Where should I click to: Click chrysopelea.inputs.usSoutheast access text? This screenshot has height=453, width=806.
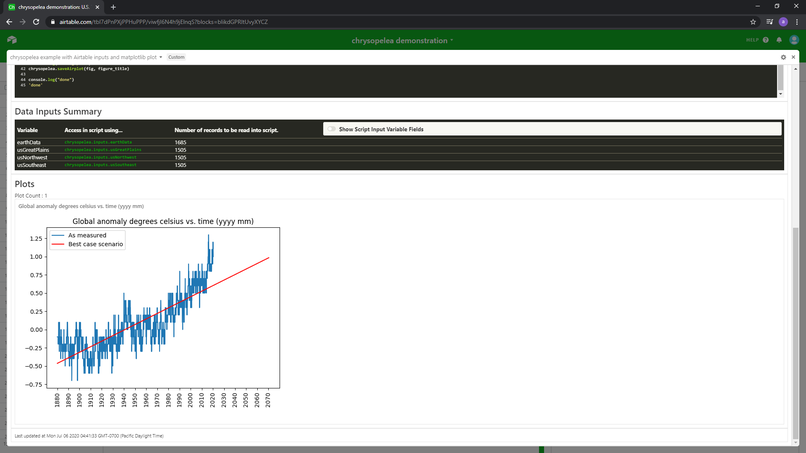[101, 165]
